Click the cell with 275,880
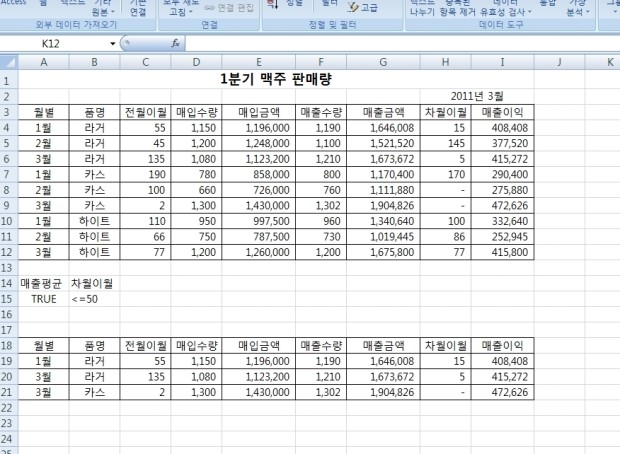This screenshot has width=620, height=454. coord(503,190)
